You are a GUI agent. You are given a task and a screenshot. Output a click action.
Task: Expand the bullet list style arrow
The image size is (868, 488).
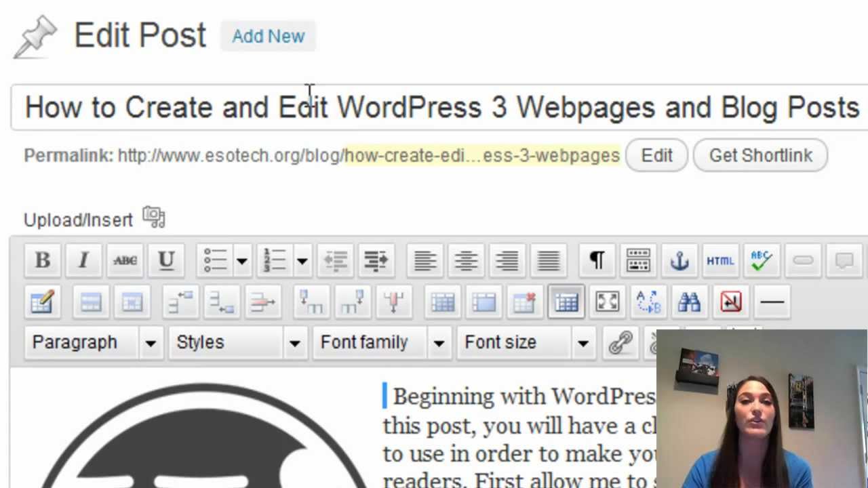coord(242,261)
